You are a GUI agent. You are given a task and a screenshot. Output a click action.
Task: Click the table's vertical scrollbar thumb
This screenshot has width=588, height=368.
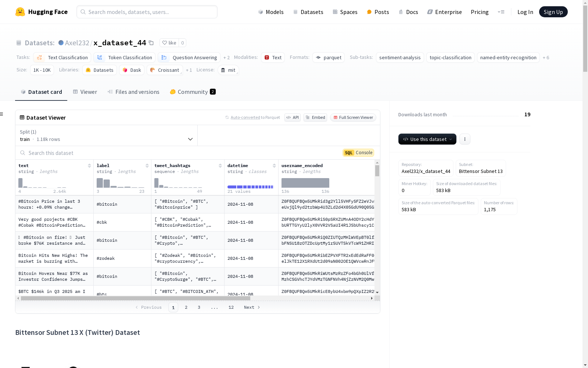coord(377,171)
